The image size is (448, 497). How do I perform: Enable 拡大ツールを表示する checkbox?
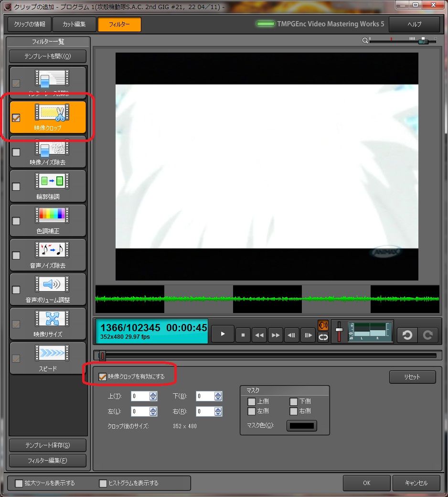tap(19, 483)
